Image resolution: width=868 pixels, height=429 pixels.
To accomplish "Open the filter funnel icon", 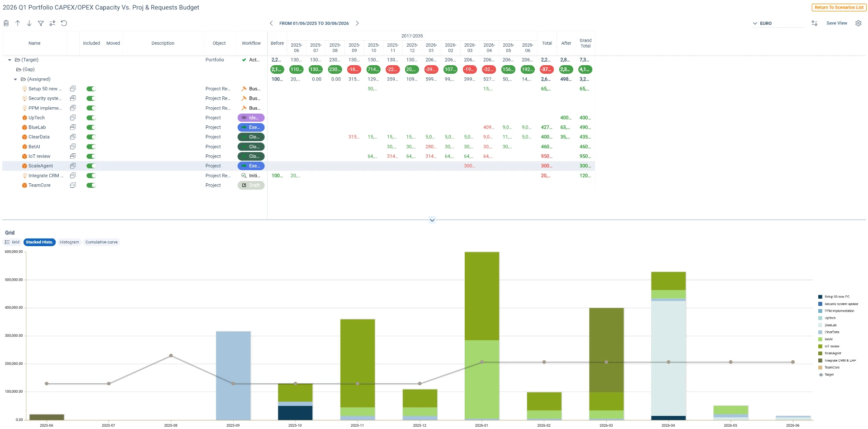I will [x=41, y=23].
